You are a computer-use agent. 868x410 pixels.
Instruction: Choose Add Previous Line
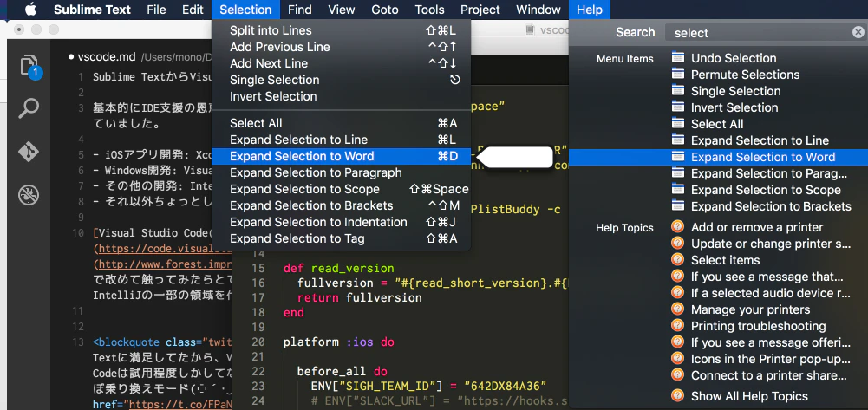tap(341, 47)
